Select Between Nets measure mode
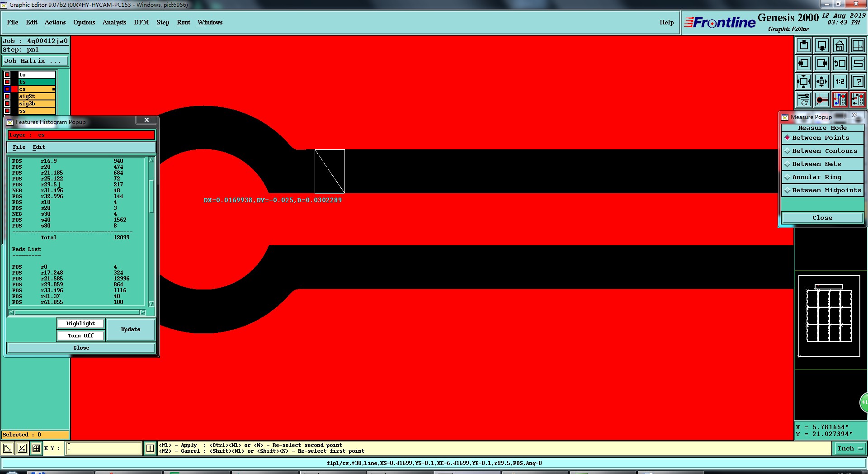Screen dimensions: 868x474 click(x=822, y=164)
